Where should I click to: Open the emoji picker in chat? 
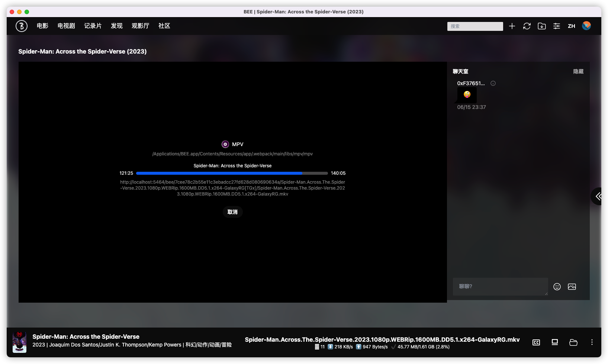[557, 287]
